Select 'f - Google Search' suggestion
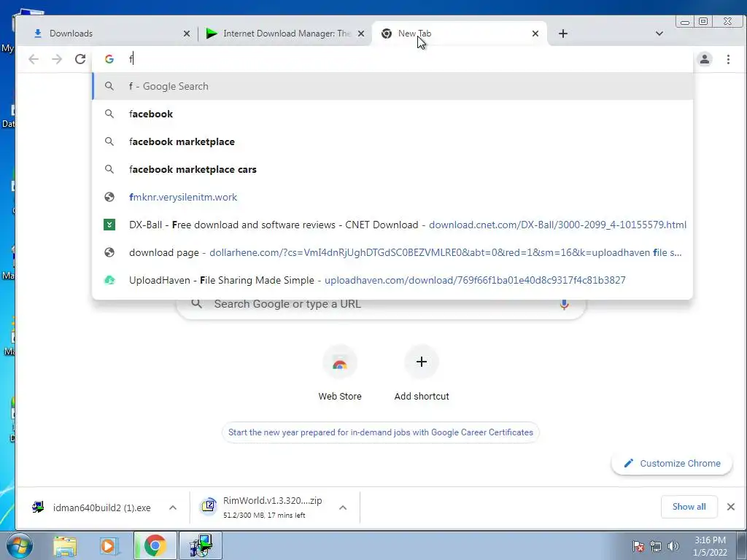 pos(392,86)
